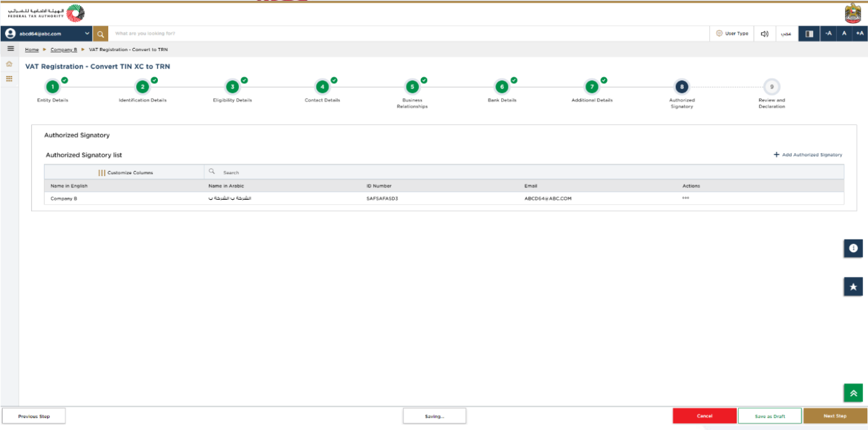Click Customize Columns
868x430 pixels.
click(x=126, y=172)
